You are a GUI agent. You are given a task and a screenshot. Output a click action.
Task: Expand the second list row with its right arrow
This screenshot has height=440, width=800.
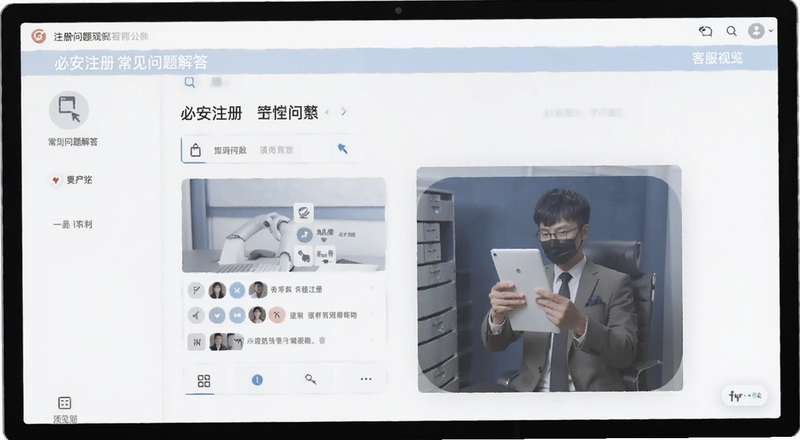pyautogui.click(x=371, y=314)
